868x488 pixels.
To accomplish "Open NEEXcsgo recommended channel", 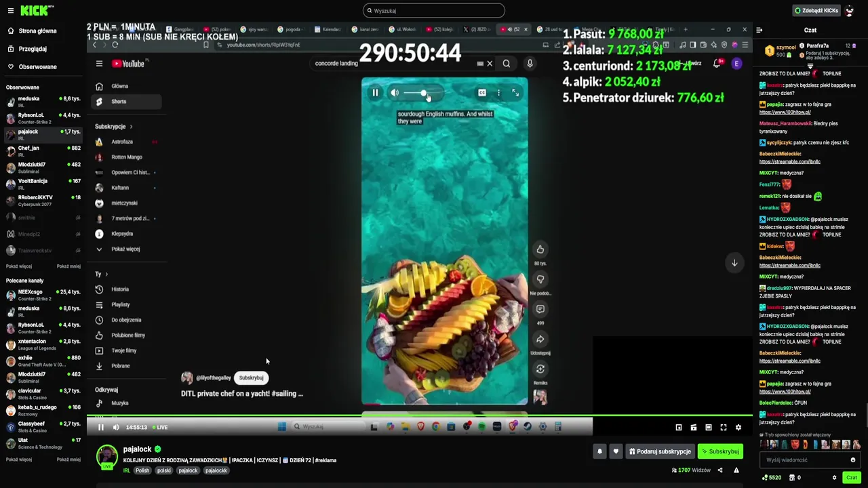I will [x=43, y=295].
